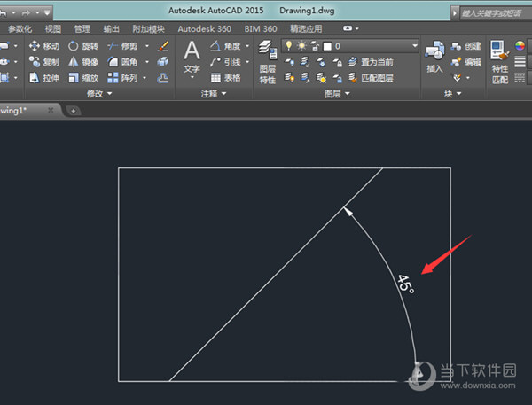Toggle layer on/off lightbulb in layer dropdown

coord(288,45)
